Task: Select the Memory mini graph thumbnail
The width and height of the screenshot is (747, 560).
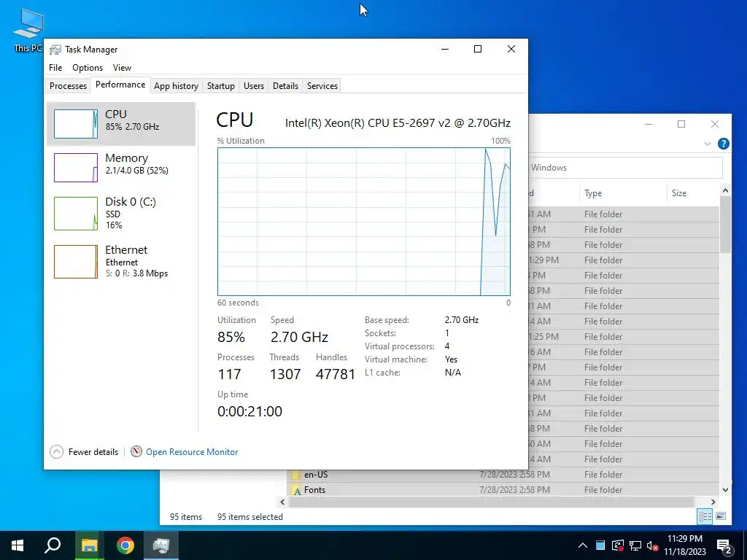Action: pyautogui.click(x=76, y=168)
